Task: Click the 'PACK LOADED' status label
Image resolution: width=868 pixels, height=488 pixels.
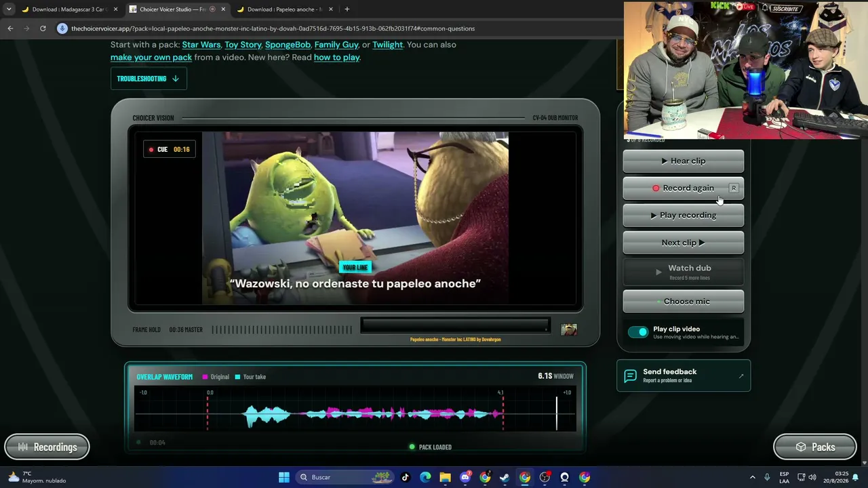Action: coord(435,447)
